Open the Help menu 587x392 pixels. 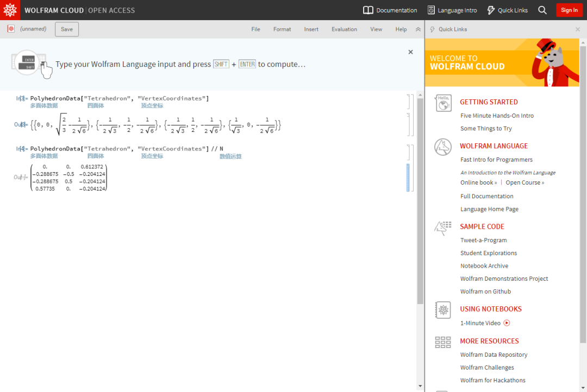[401, 29]
